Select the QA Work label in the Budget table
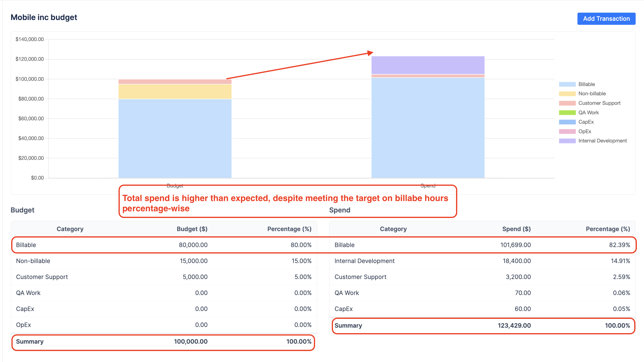The width and height of the screenshot is (644, 362). [28, 293]
